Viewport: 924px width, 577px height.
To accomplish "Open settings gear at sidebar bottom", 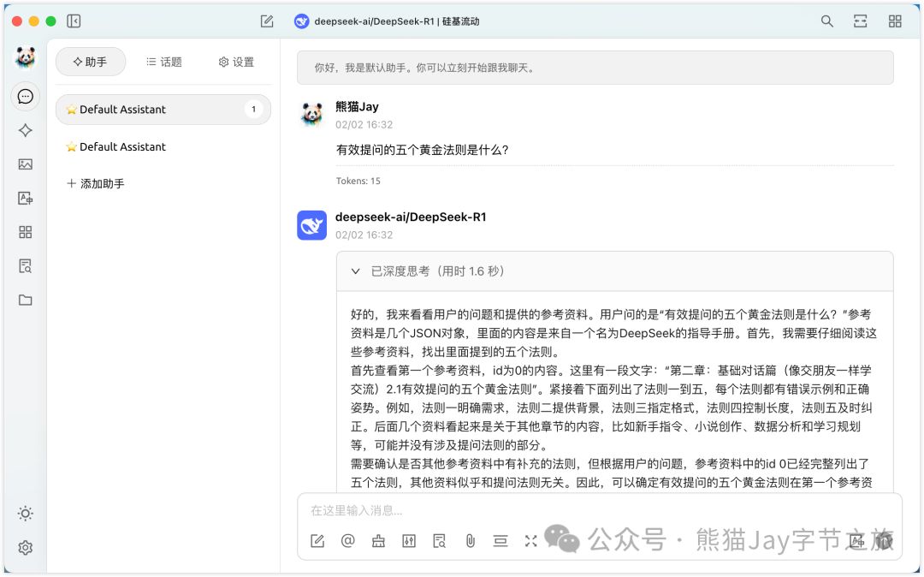I will pos(26,548).
